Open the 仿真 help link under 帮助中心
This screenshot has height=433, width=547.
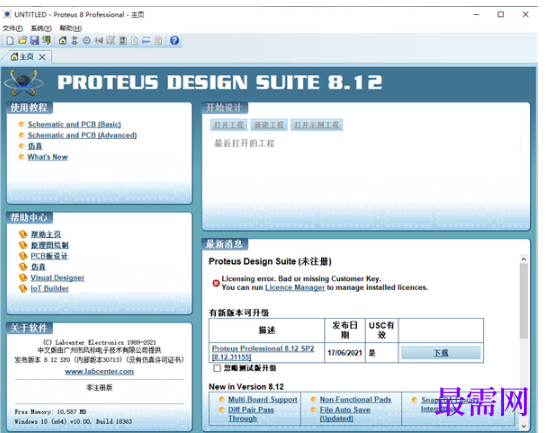(38, 267)
